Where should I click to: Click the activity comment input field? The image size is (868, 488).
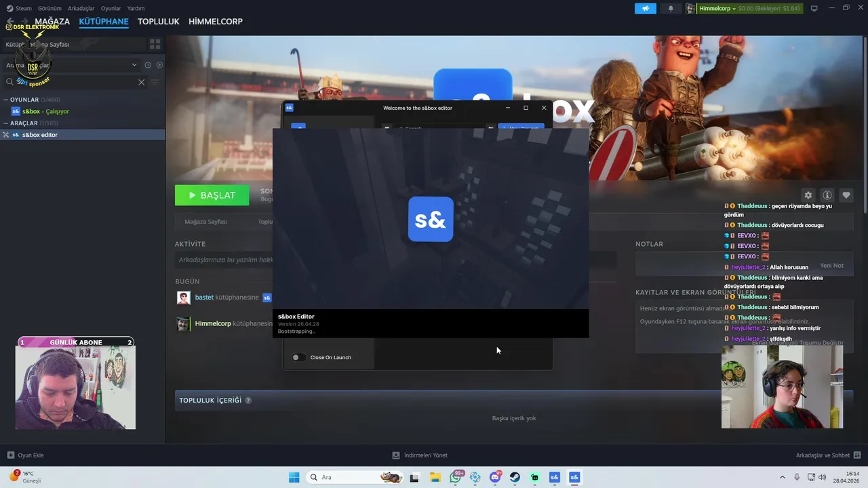224,260
